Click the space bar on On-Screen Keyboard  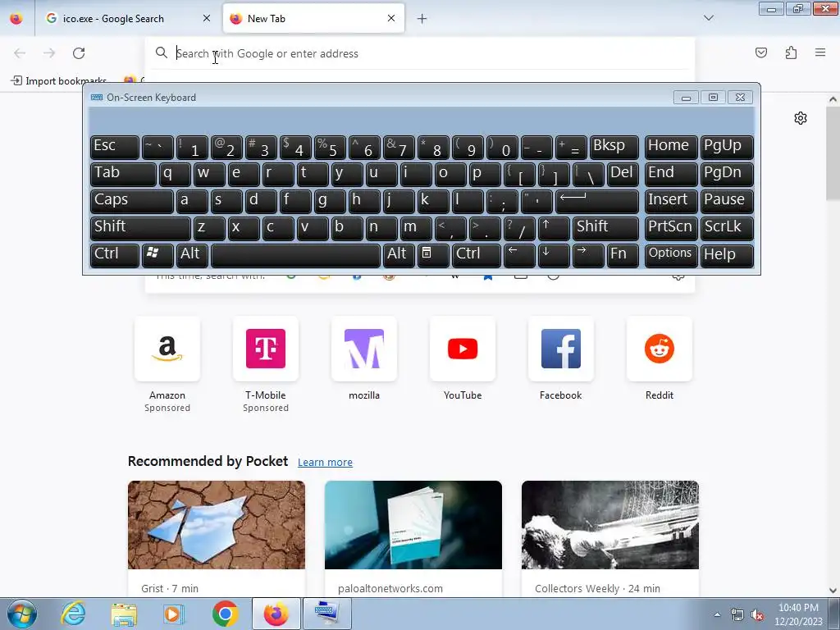[x=295, y=255]
